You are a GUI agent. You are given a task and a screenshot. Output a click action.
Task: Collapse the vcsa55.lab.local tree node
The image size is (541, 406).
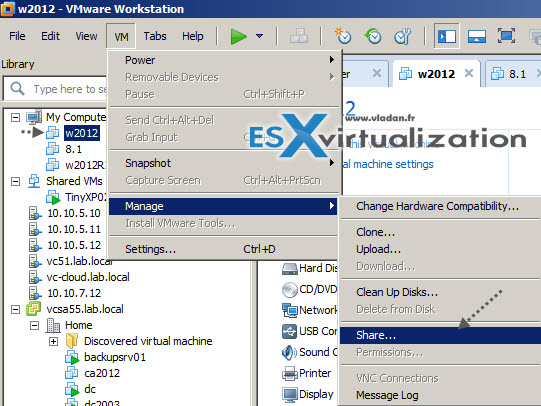[15, 309]
